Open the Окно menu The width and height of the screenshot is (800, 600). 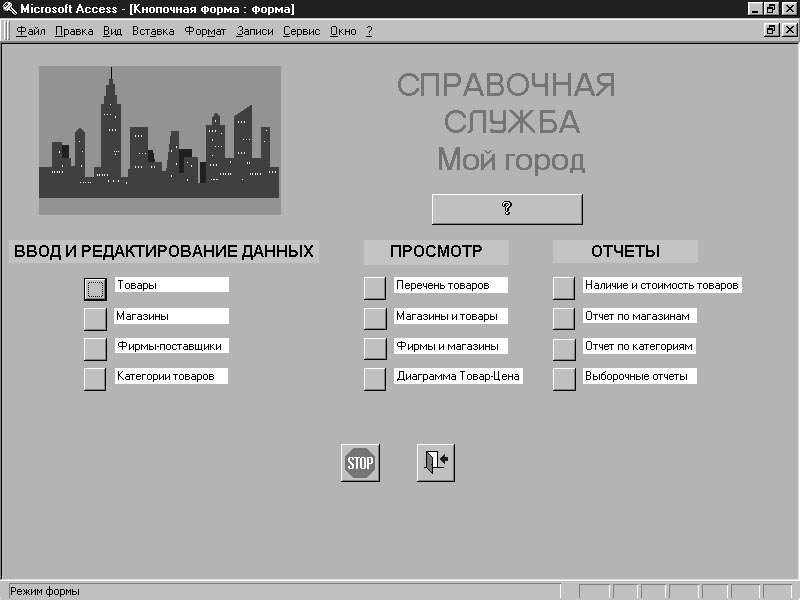tap(343, 31)
